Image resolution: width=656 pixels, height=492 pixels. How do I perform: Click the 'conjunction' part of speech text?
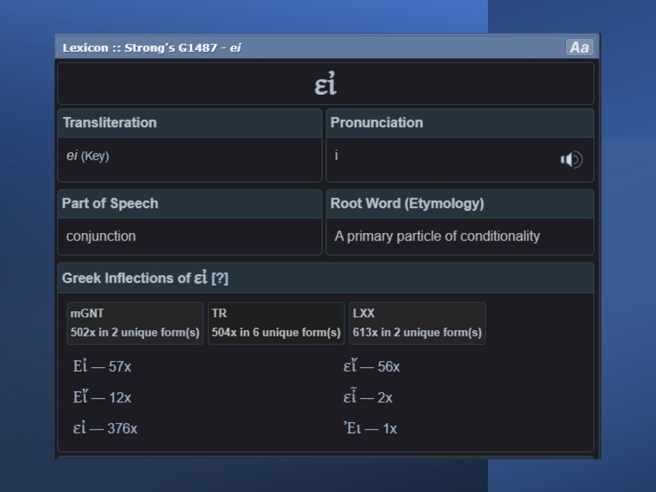click(x=101, y=236)
